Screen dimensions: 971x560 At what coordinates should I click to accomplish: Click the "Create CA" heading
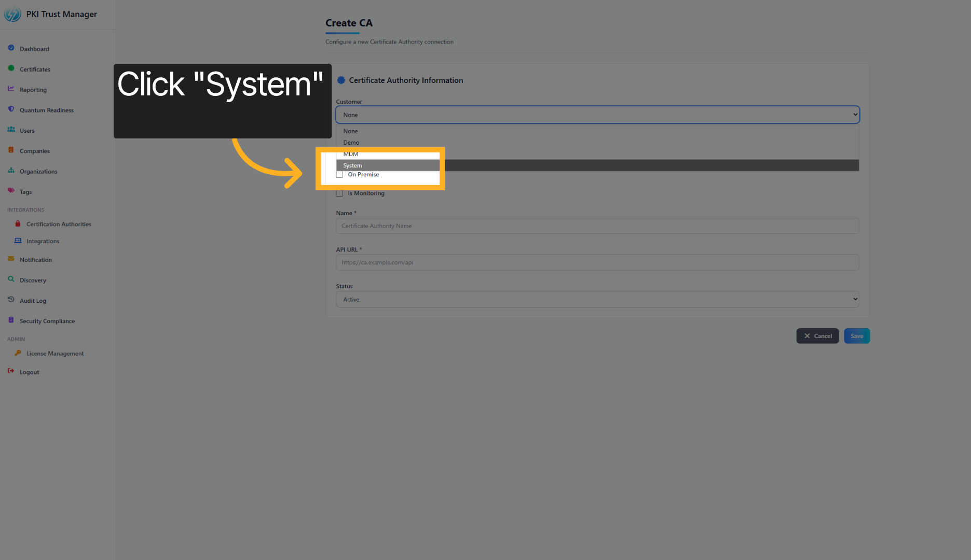click(x=349, y=23)
